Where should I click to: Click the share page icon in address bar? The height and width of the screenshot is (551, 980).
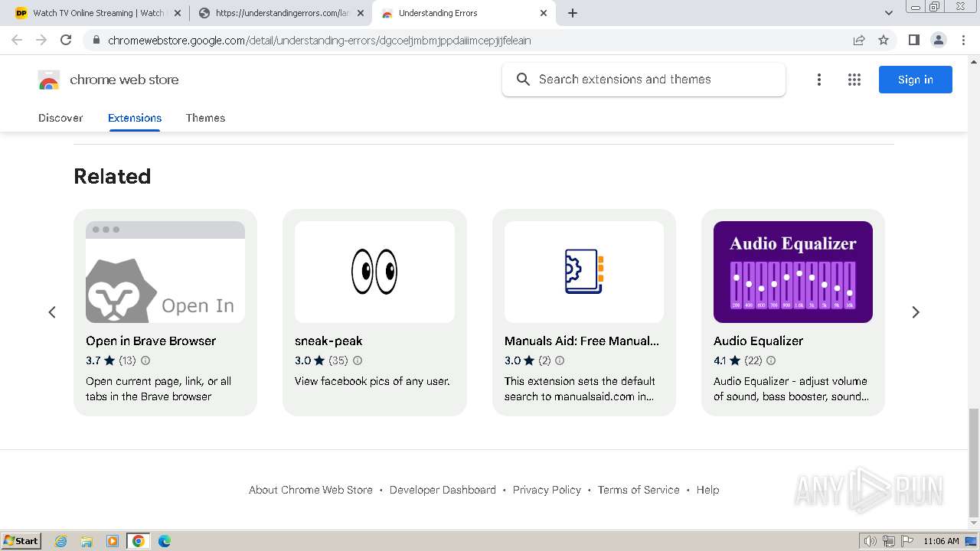[859, 40]
